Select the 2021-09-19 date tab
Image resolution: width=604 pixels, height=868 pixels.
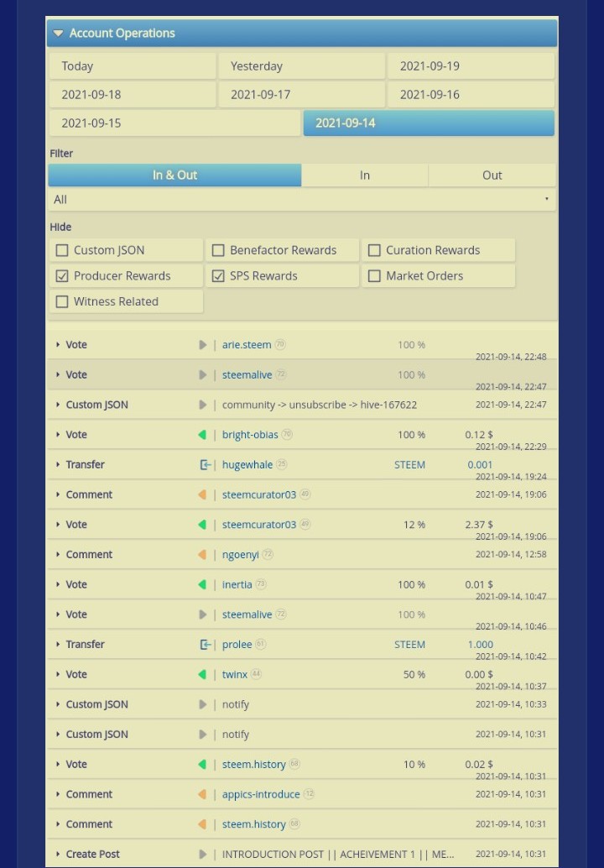click(471, 65)
